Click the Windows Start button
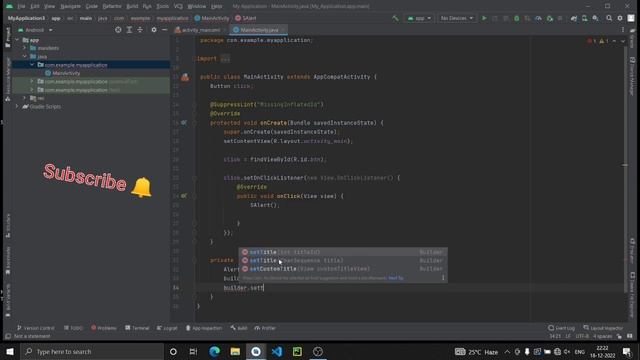640x360 pixels. pos(10,351)
